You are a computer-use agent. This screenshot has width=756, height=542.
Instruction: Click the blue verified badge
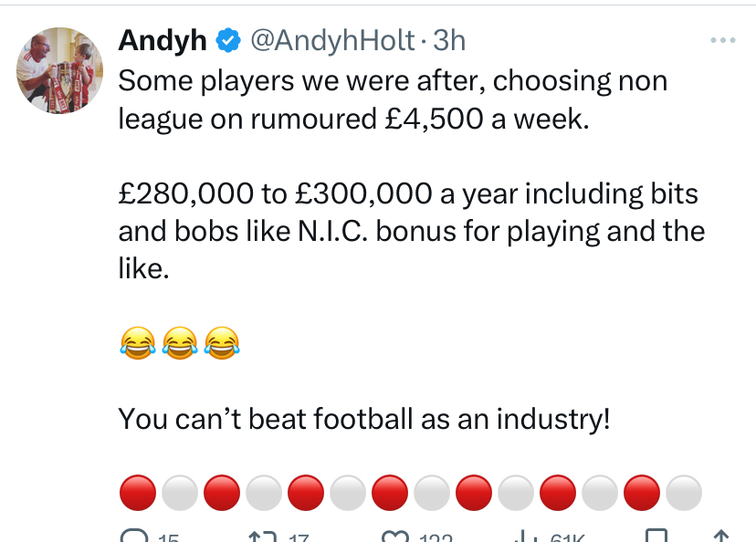(228, 40)
